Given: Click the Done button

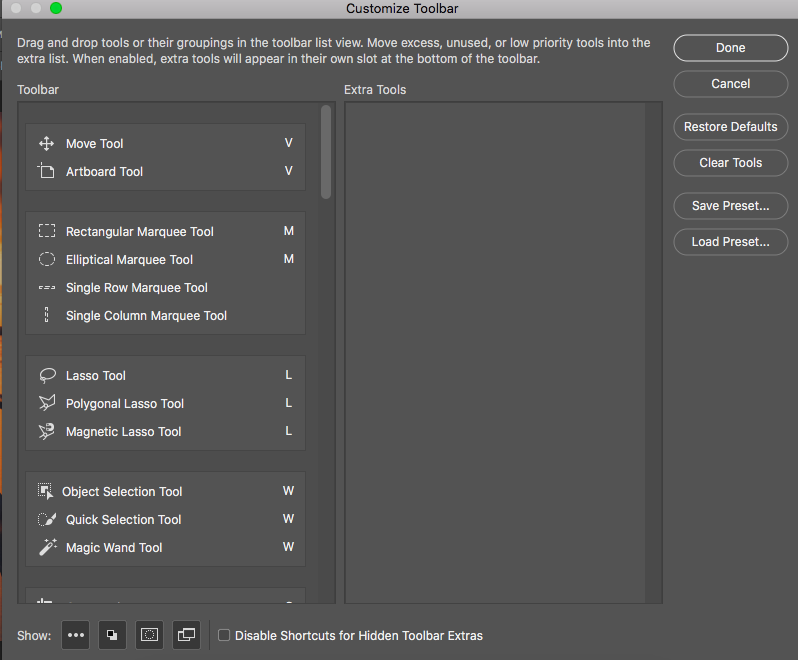Looking at the screenshot, I should 730,48.
